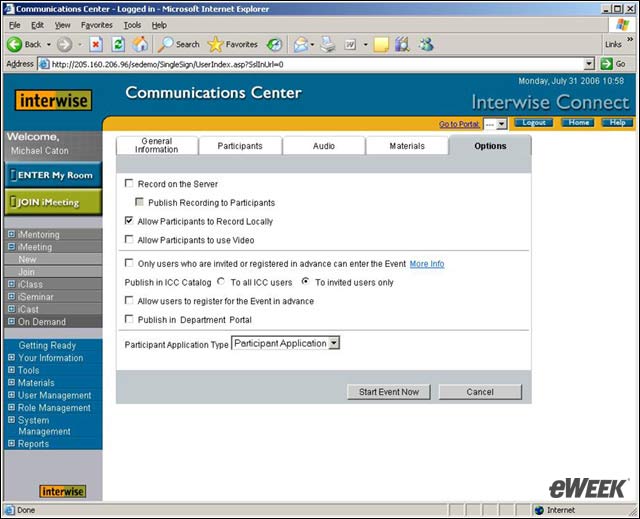Click the Help button in header

tap(618, 122)
